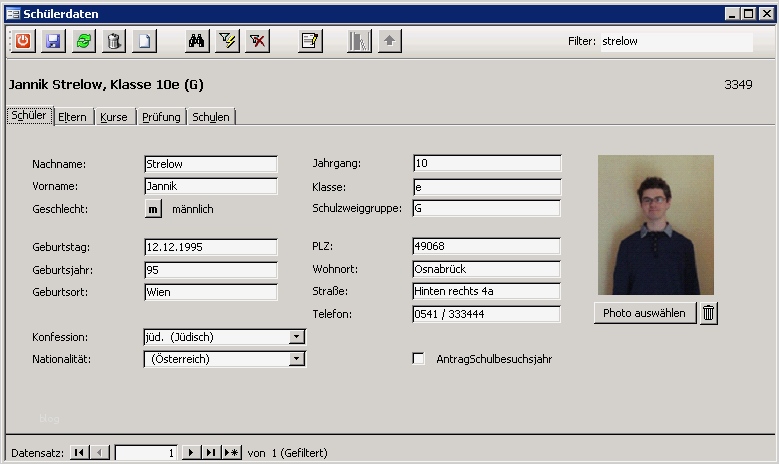Click the Nationalität combo box text (Österreich)

(217, 359)
